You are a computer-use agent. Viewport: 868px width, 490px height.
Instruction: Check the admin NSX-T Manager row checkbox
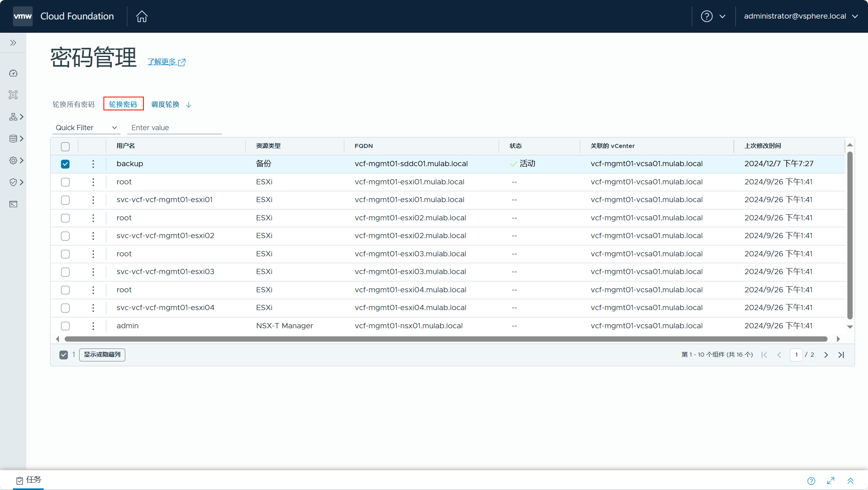tap(65, 326)
